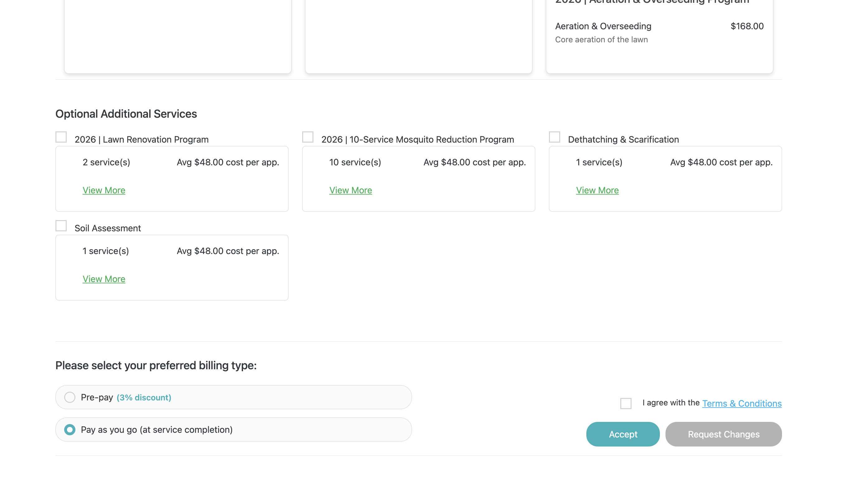
Task: Click the 1 service(s) text under Soil Assessment
Action: [x=106, y=251]
